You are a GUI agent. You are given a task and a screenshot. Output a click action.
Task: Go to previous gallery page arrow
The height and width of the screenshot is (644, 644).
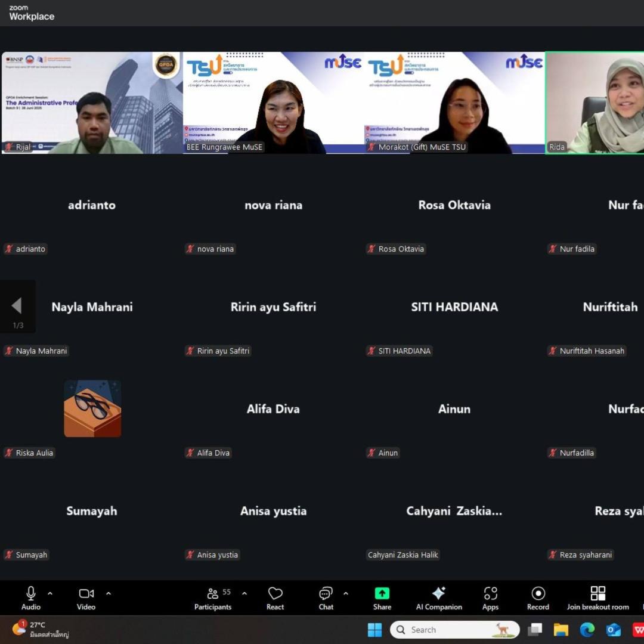[x=17, y=306]
